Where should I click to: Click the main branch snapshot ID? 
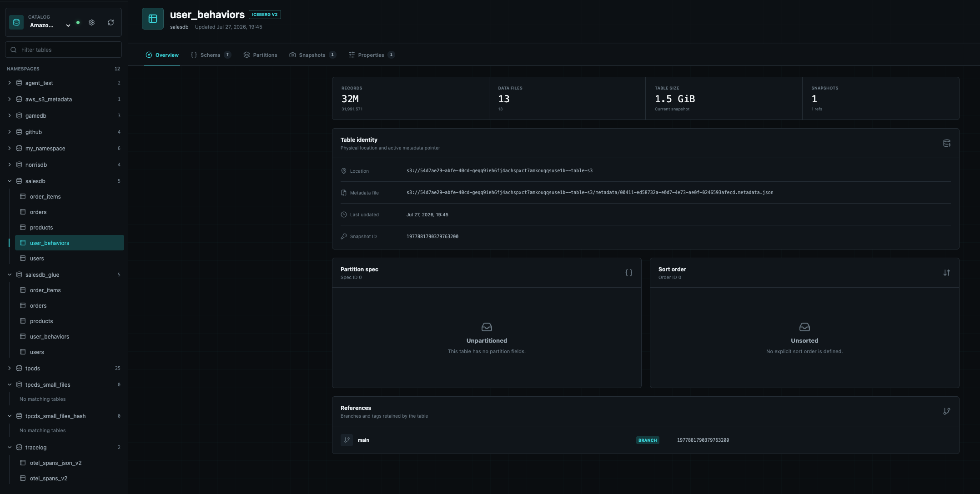pyautogui.click(x=703, y=440)
